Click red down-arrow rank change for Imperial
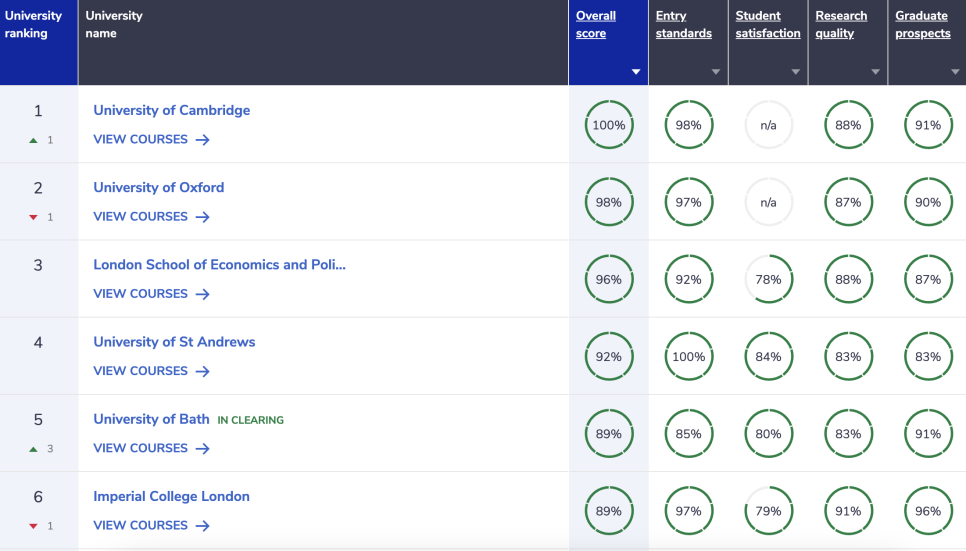966x551 pixels. tap(33, 526)
